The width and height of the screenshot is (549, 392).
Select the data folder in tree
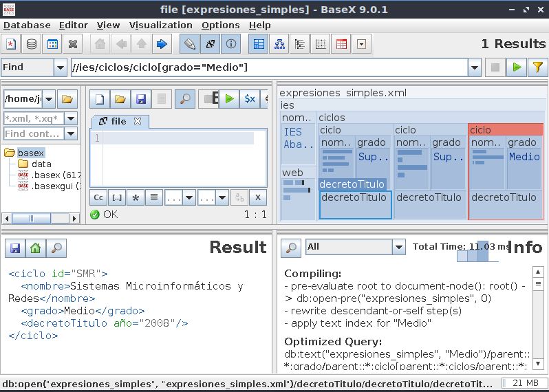[41, 164]
